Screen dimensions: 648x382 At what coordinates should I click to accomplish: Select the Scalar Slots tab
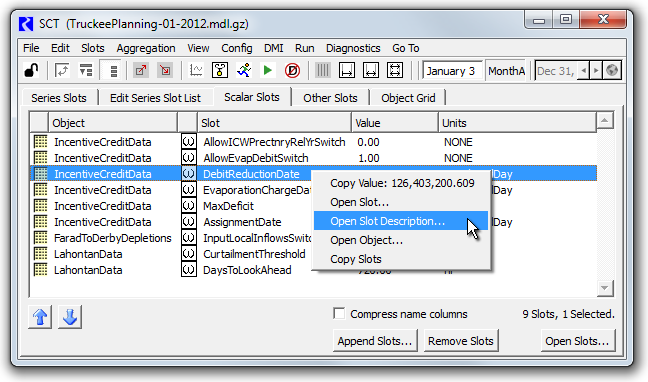252,97
